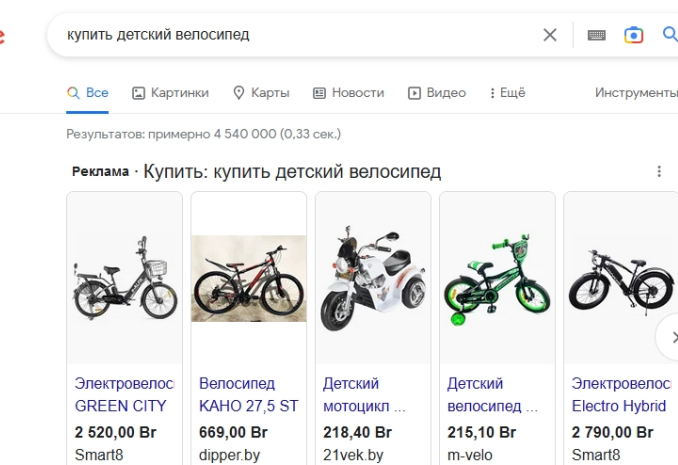The width and height of the screenshot is (678, 465).
Task: Open the Видео results tab
Action: click(437, 93)
